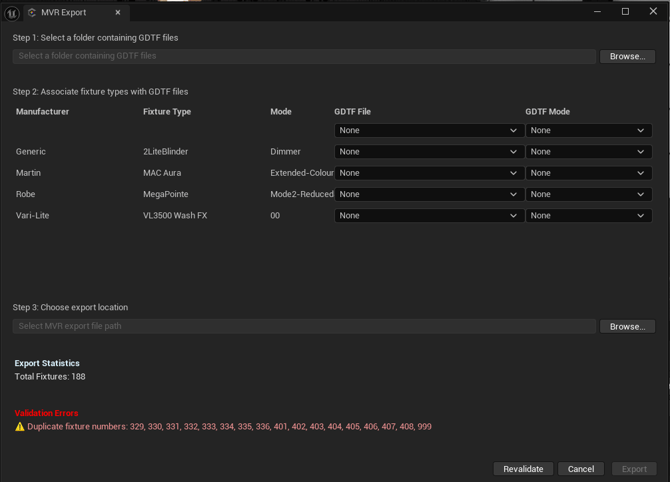Open the GDTF File dropdown for Martin MAC Aura
Image resolution: width=670 pixels, height=482 pixels.
[x=429, y=173]
